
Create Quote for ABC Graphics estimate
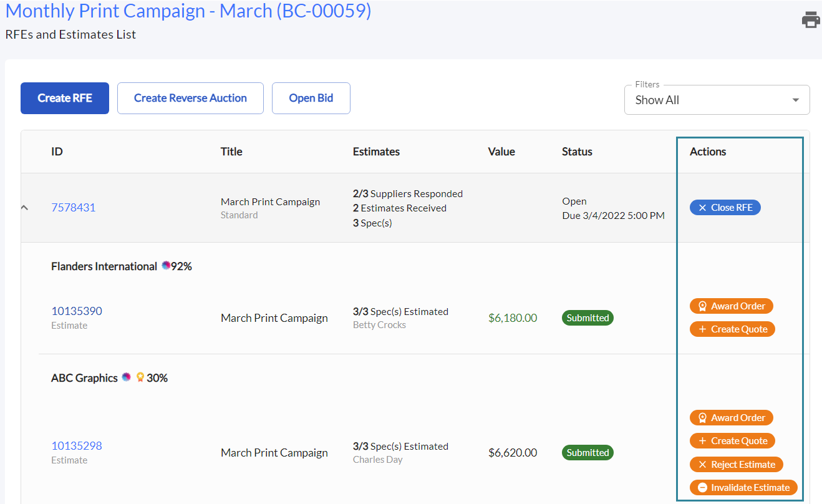click(x=732, y=440)
